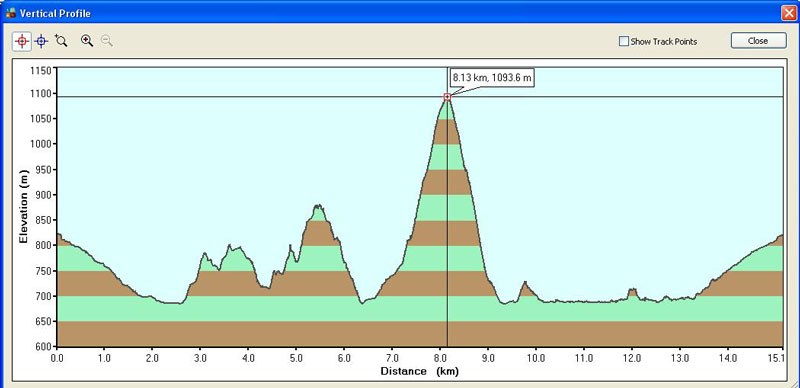Click the 5.0 distance axis value
This screenshot has width=800, height=388.
click(296, 358)
